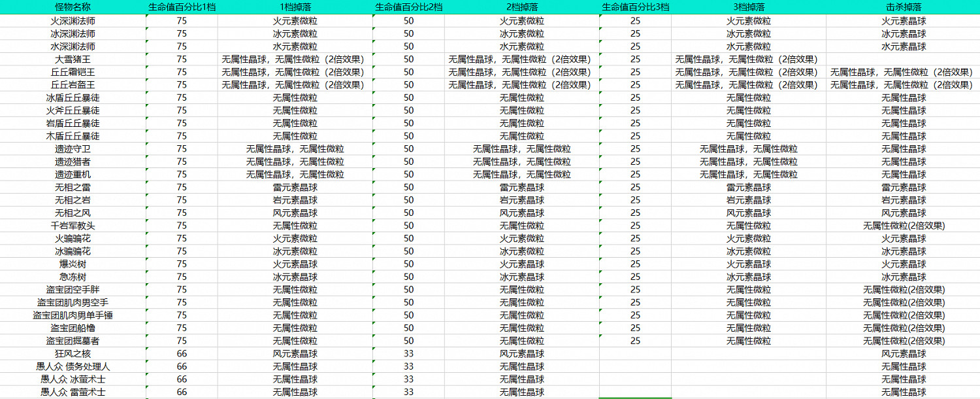980x399 pixels.
Task: Click the 怪物名称 header cell
Action: point(73,7)
